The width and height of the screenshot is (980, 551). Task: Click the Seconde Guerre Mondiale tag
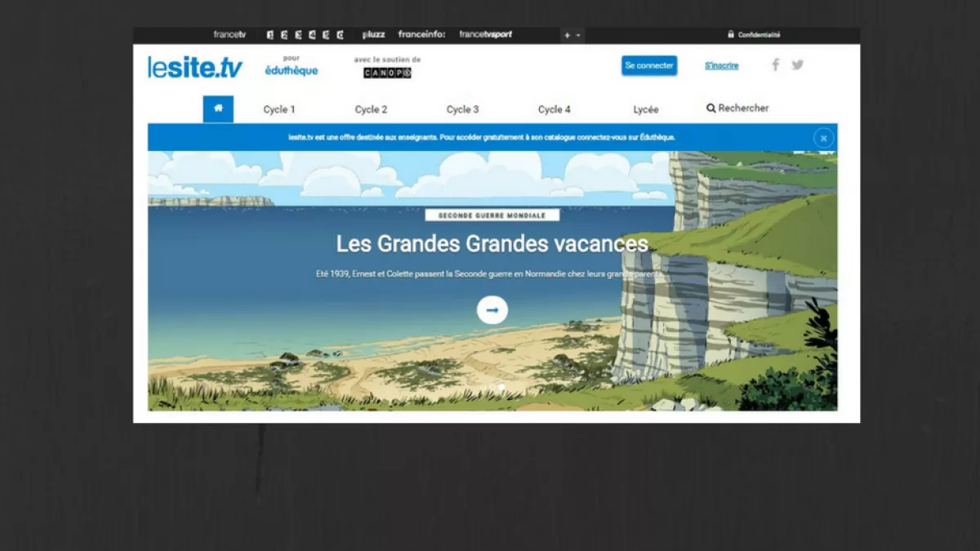(x=492, y=216)
